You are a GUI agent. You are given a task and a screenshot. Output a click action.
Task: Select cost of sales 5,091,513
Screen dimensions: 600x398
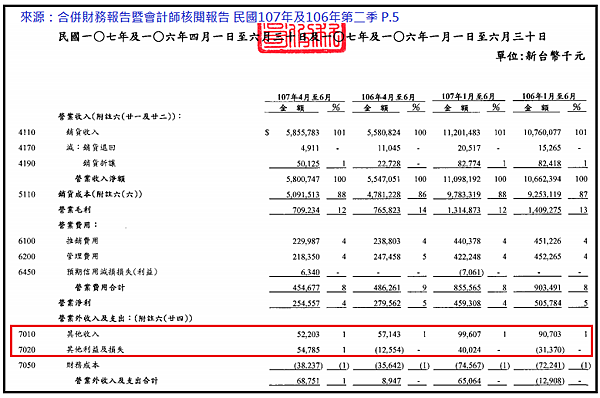tap(302, 195)
